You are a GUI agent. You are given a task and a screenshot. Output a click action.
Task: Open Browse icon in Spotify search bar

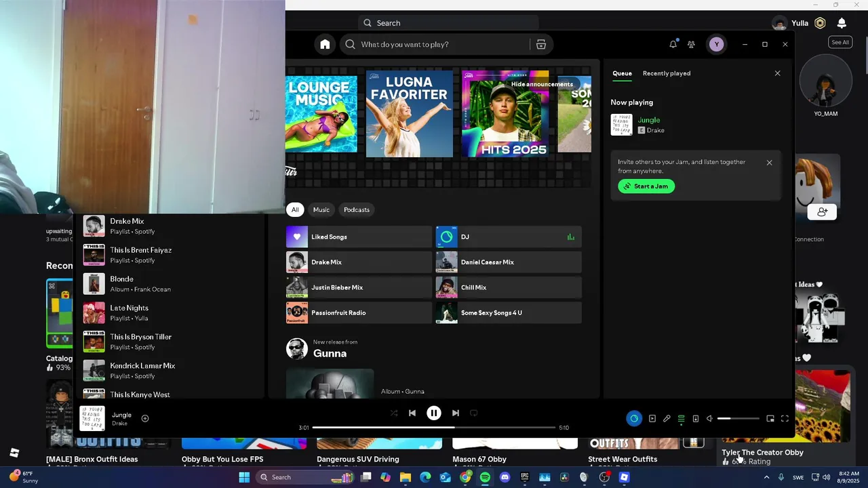540,44
